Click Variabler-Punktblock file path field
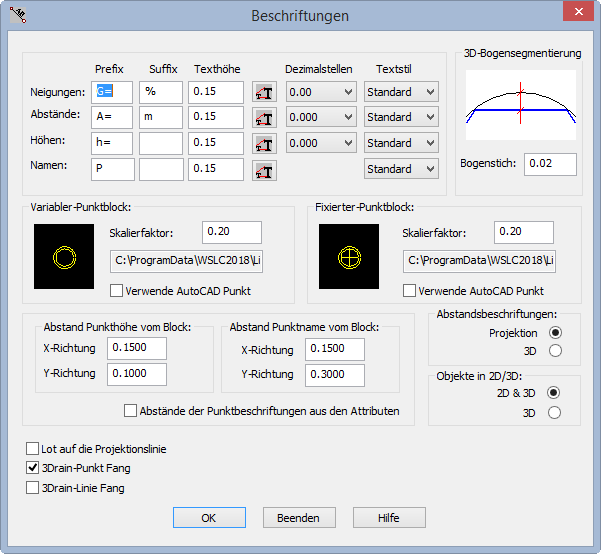 pyautogui.click(x=185, y=263)
